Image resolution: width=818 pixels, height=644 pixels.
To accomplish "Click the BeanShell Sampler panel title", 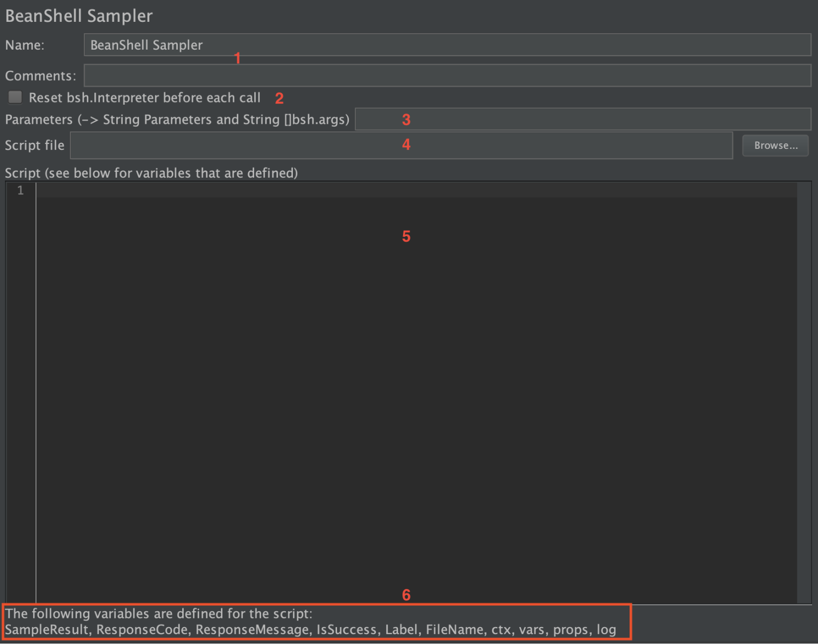I will coord(79,16).
